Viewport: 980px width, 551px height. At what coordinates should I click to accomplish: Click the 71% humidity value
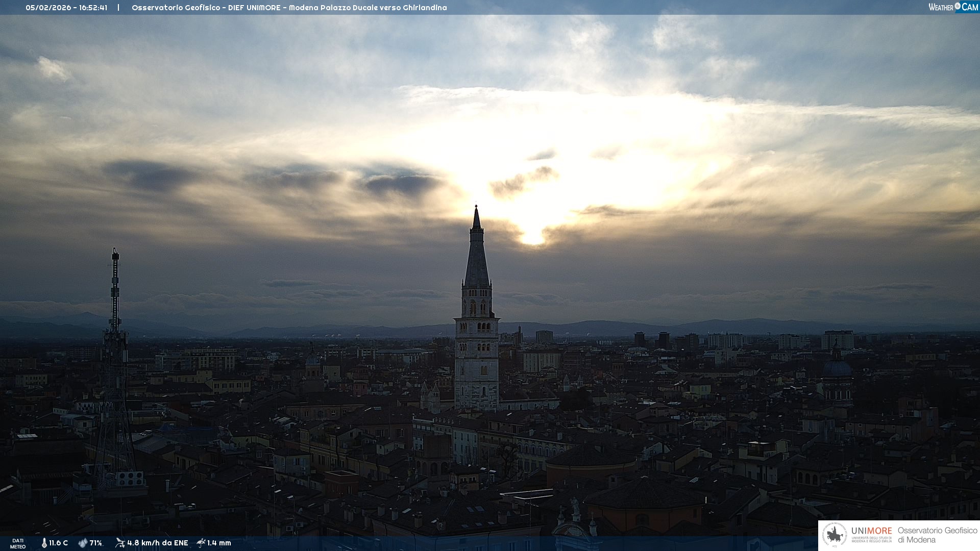96,543
